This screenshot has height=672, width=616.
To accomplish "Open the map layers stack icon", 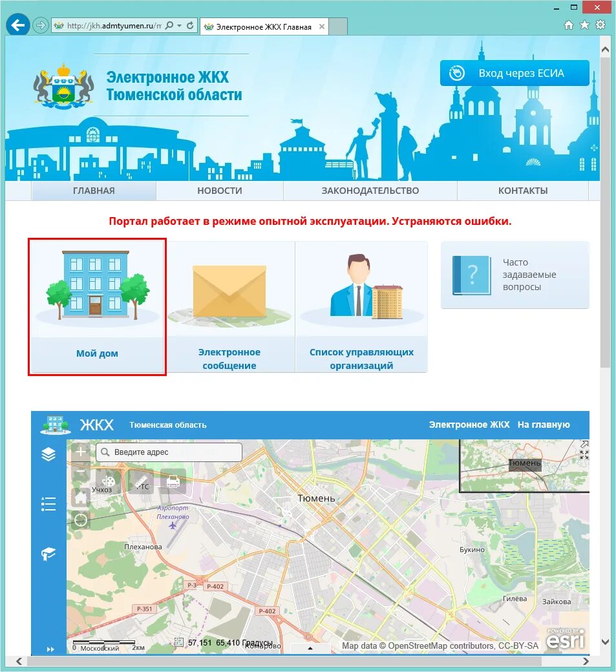I will pyautogui.click(x=48, y=454).
